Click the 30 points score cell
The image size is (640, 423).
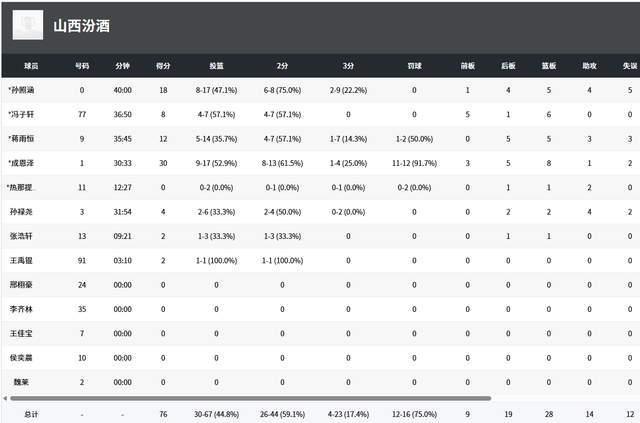tap(163, 163)
